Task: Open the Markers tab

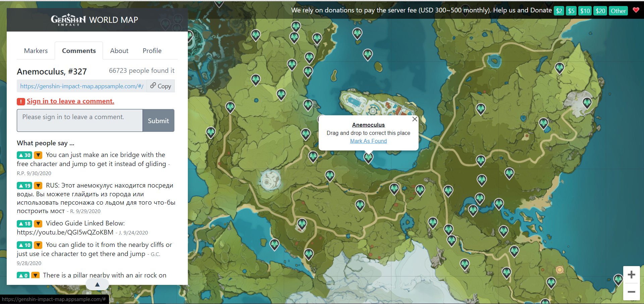Action: pyautogui.click(x=36, y=51)
